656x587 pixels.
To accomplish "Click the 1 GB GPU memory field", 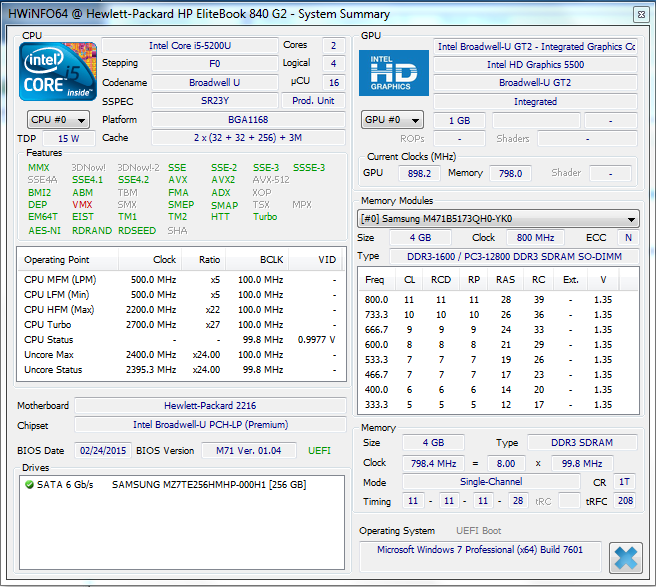I will [459, 120].
